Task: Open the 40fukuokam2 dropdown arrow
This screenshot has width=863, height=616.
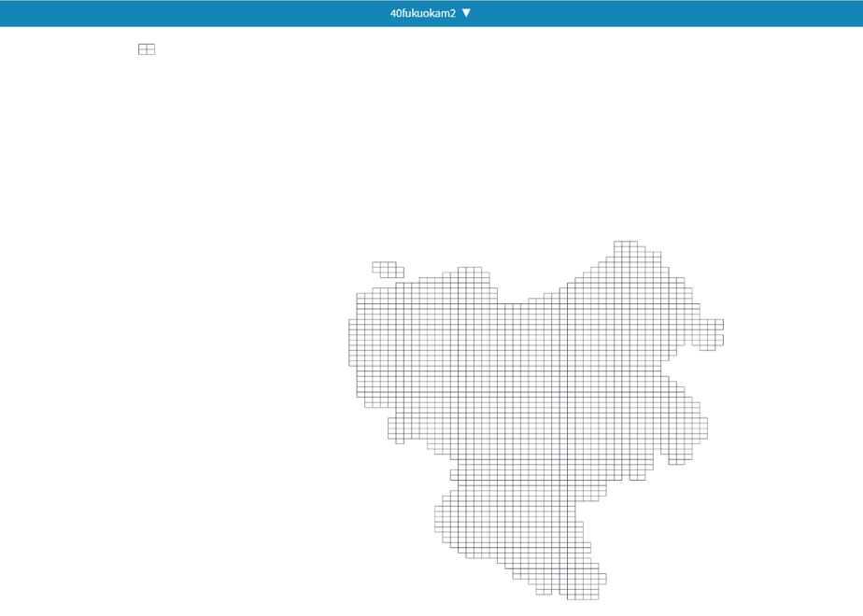Action: [x=466, y=13]
